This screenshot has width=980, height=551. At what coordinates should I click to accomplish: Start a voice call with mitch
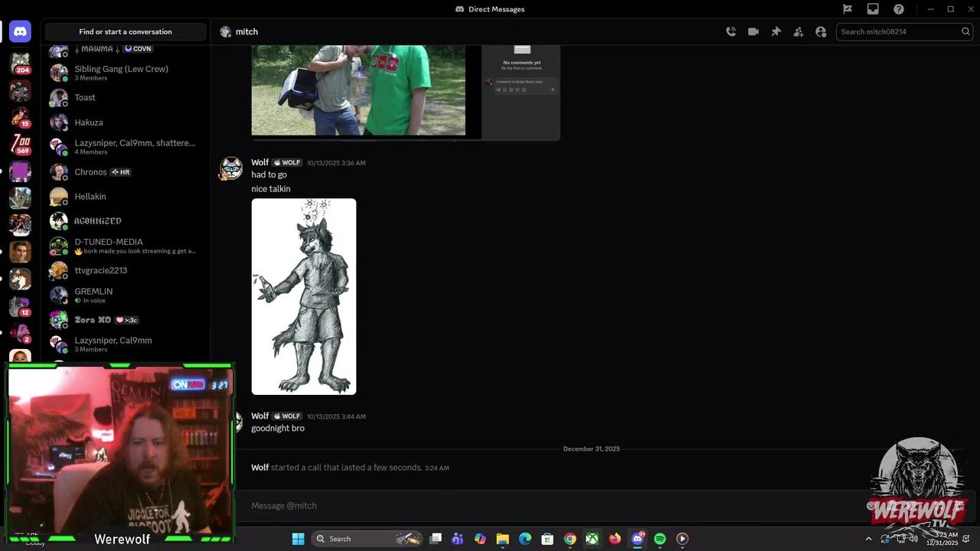tap(731, 31)
